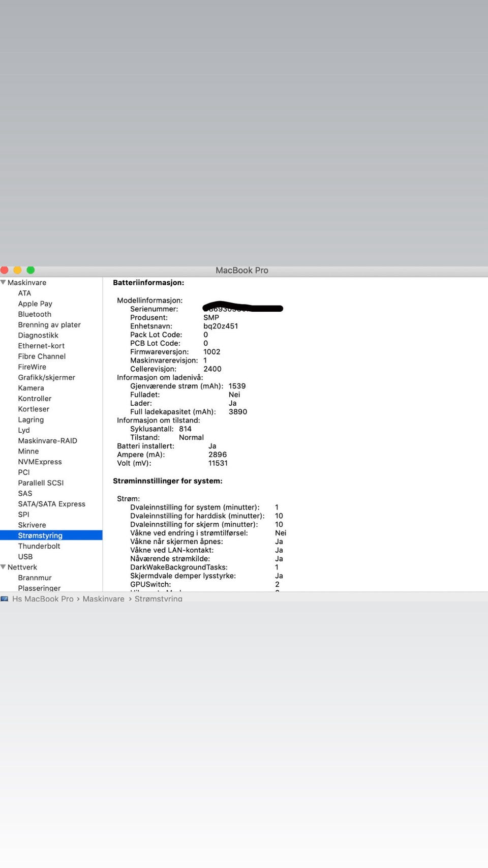This screenshot has width=488, height=868.
Task: Select SAS in the sidebar
Action: pyautogui.click(x=25, y=493)
